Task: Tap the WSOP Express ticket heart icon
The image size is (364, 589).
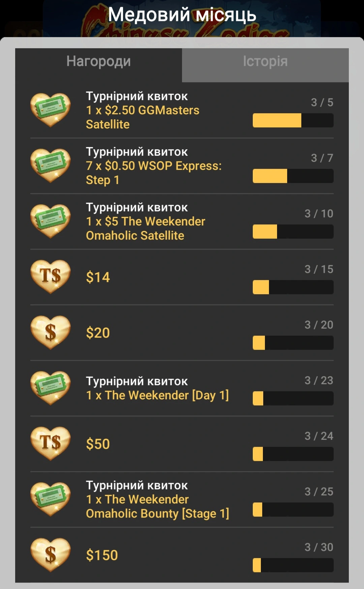Action: click(x=51, y=165)
